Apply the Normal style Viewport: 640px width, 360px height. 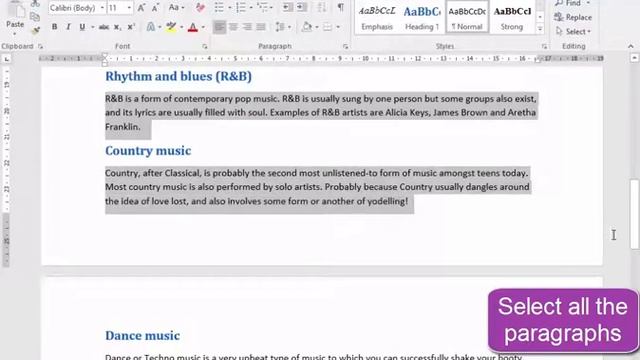467,17
